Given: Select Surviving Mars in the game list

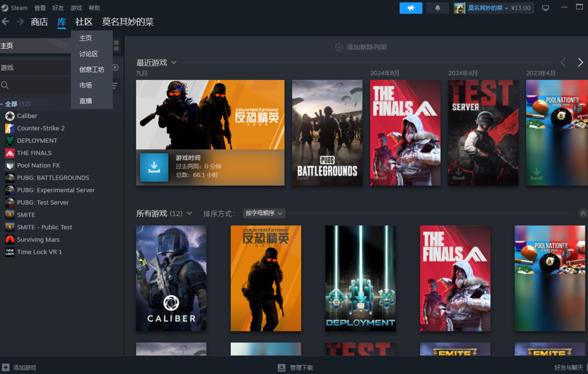Looking at the screenshot, I should pyautogui.click(x=38, y=240).
